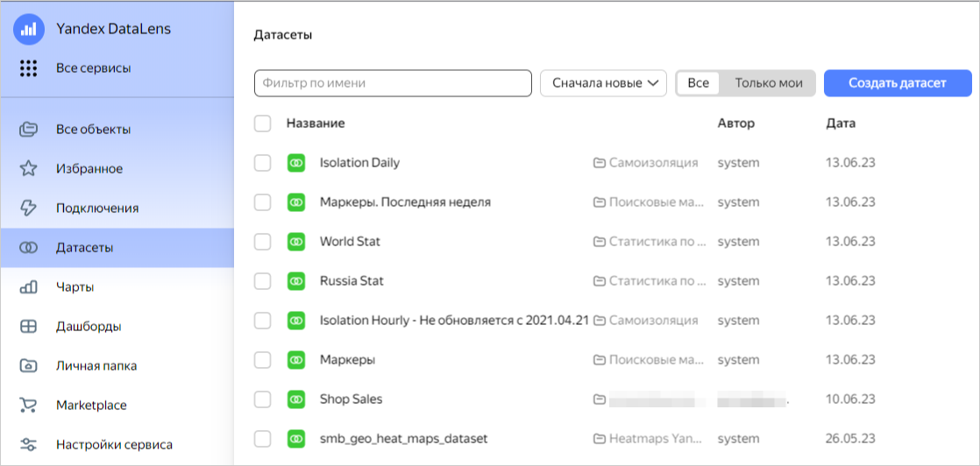Open the World Stat dataset
Viewport: 980px width, 466px height.
click(350, 242)
